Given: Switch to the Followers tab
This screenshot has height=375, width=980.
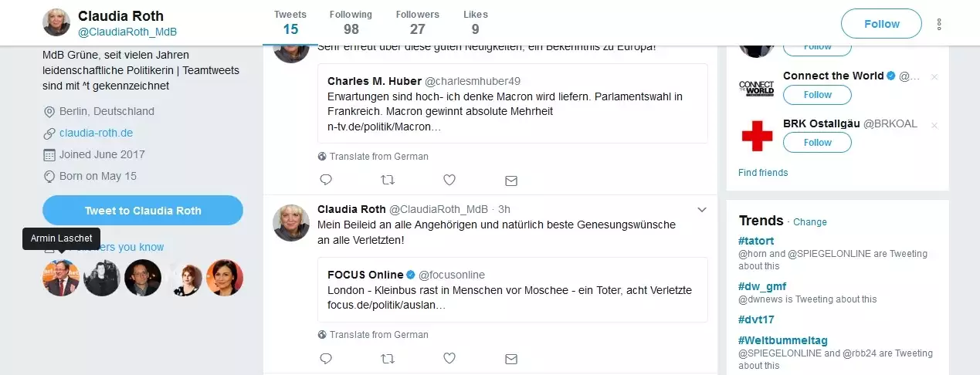Looking at the screenshot, I should pyautogui.click(x=417, y=22).
